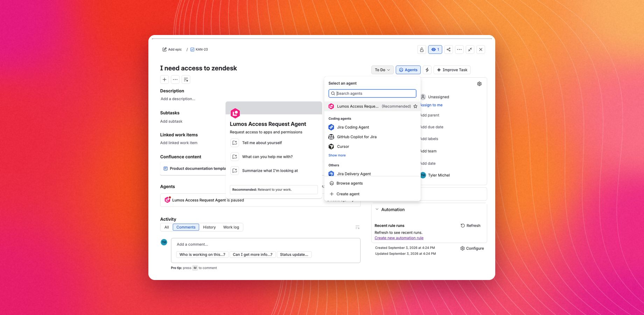Click Create agent
Screen dimensions: 644x315
(x=372, y=194)
